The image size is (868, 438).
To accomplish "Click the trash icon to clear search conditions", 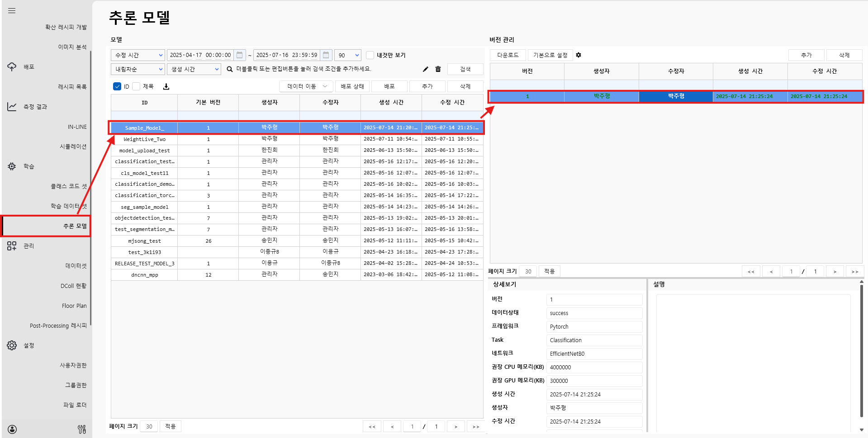I will (438, 69).
